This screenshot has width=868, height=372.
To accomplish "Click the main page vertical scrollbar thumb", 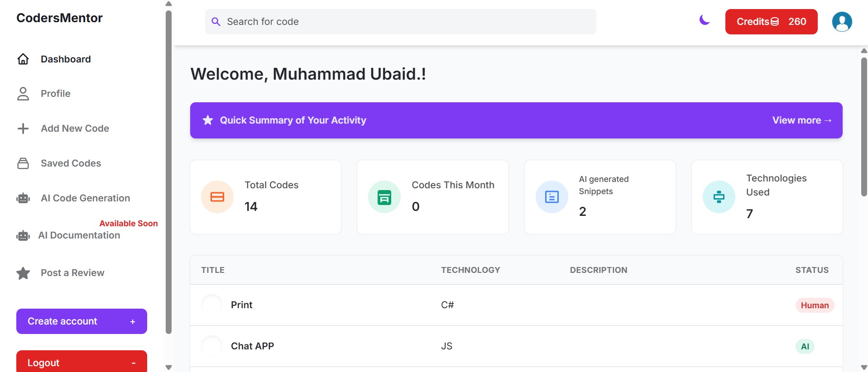I will 864,127.
